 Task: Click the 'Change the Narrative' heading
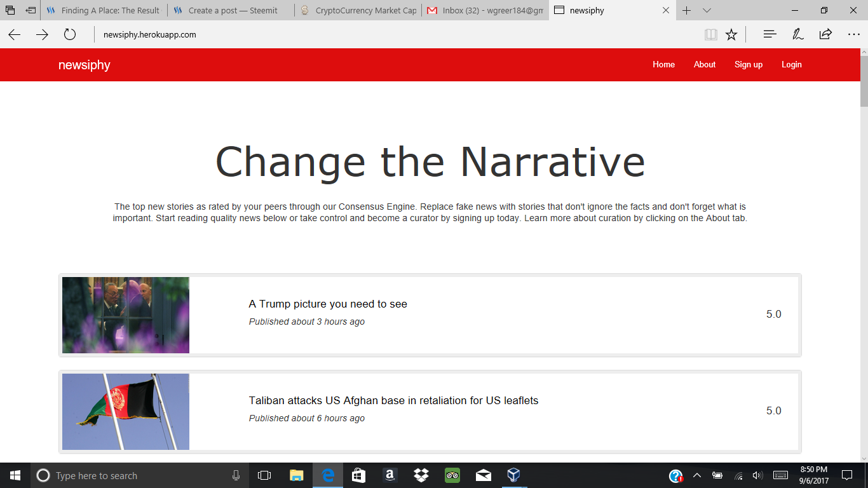(430, 161)
